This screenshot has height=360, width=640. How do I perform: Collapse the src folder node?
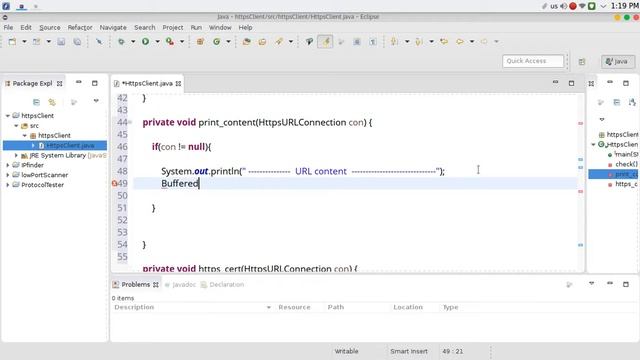tap(16, 126)
